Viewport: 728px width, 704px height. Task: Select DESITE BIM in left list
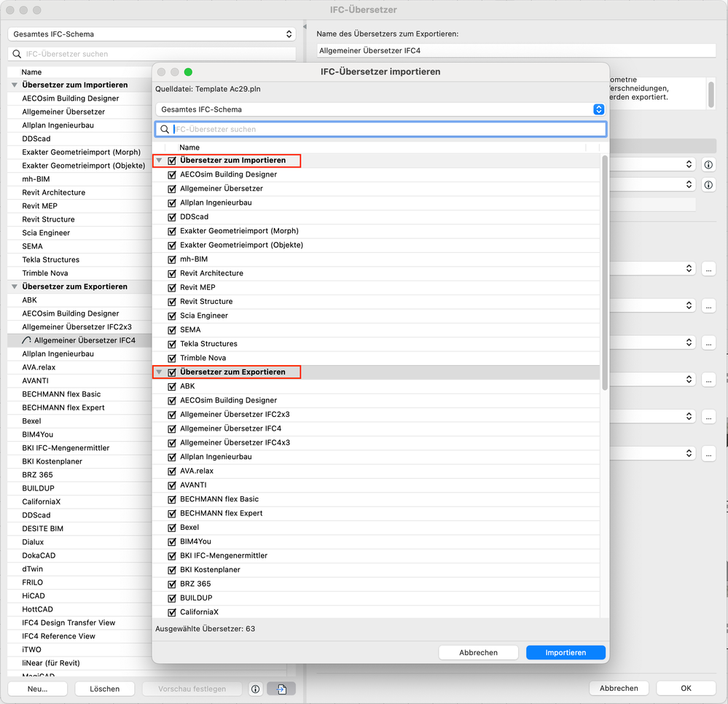[x=79, y=528]
